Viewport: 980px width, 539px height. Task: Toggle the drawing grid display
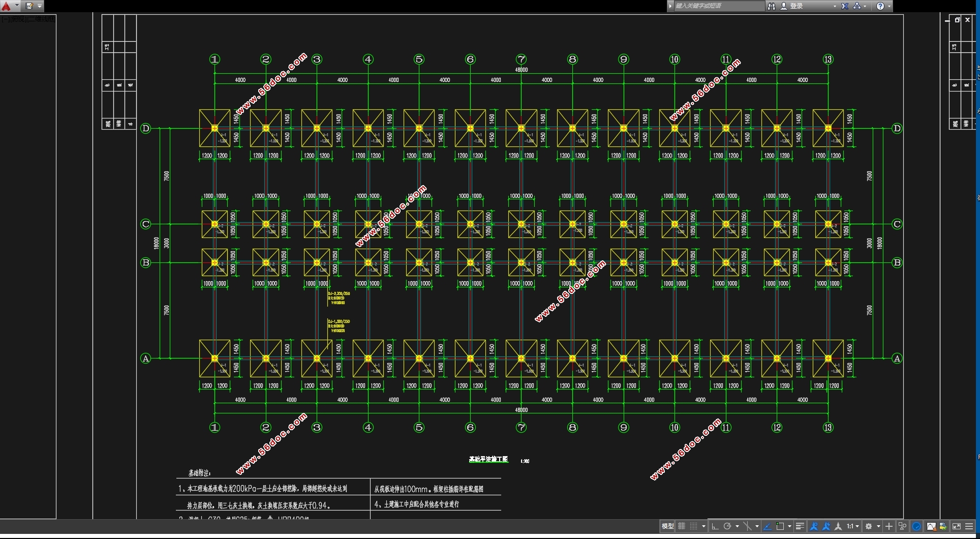pos(682,526)
